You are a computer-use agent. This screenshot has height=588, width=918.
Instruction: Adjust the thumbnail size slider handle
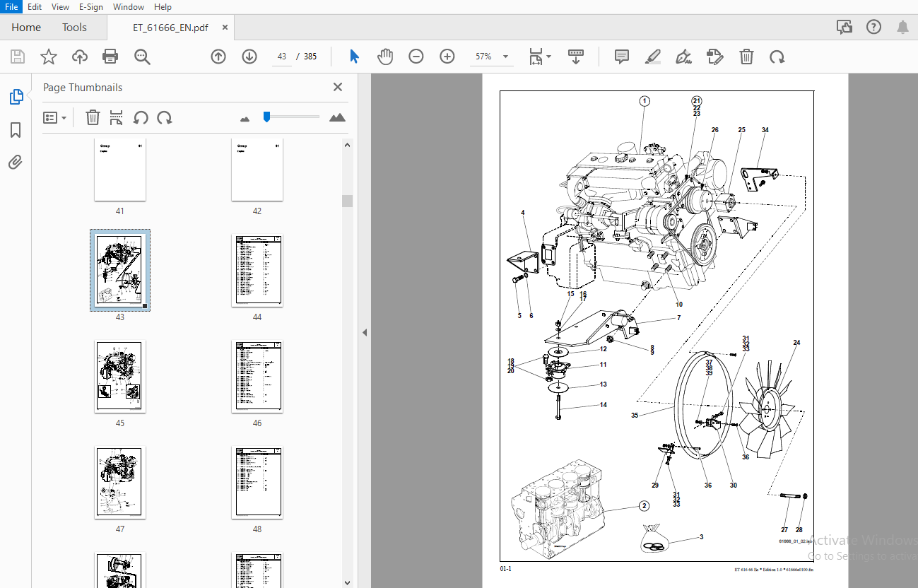pos(266,117)
